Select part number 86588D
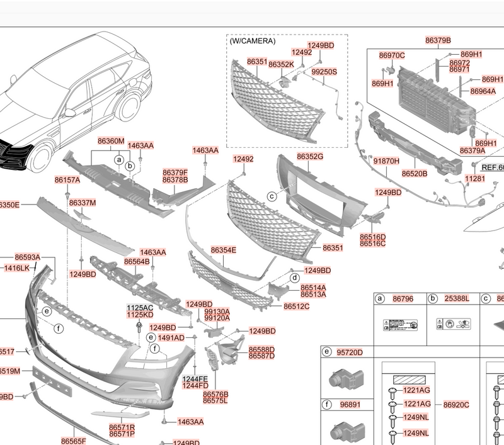Viewport: 504px width, 445px height. point(261,349)
